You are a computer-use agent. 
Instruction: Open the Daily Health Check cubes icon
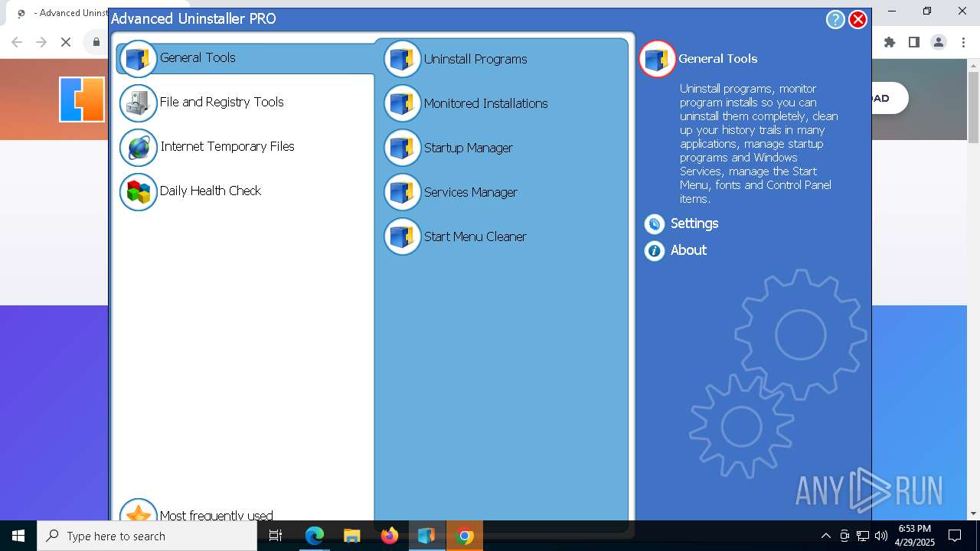coord(139,192)
